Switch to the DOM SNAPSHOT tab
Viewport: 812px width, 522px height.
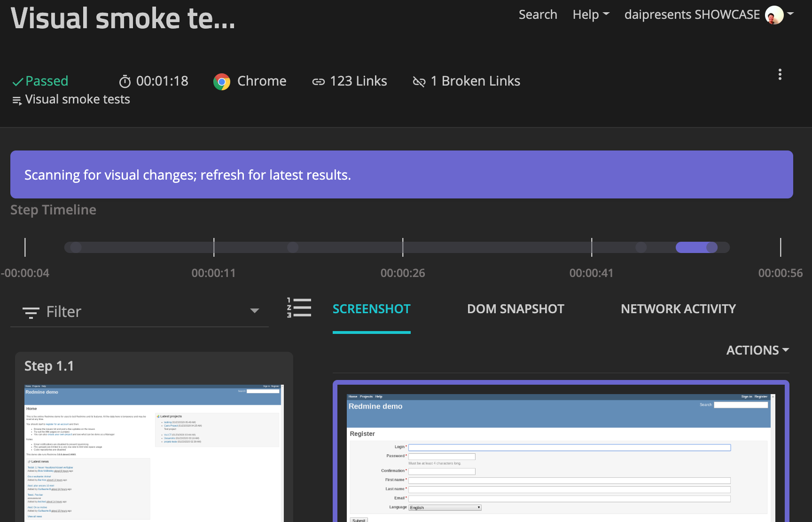tap(515, 309)
